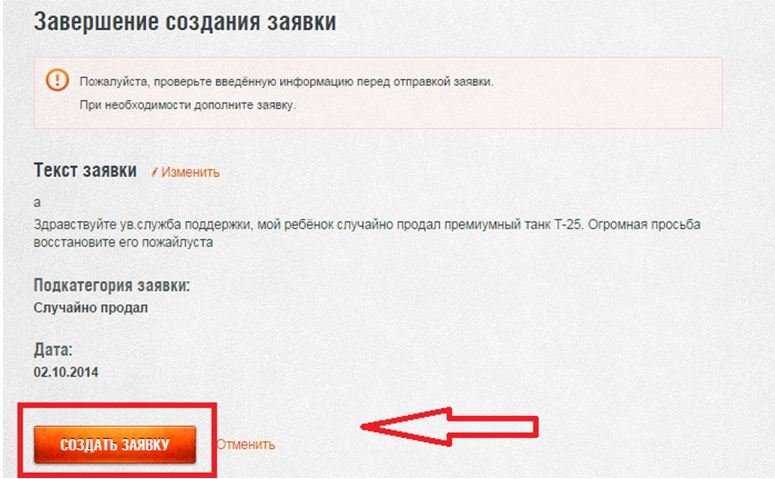This screenshot has width=775, height=479.
Task: Click the red arrow pointing left
Action: tap(449, 427)
